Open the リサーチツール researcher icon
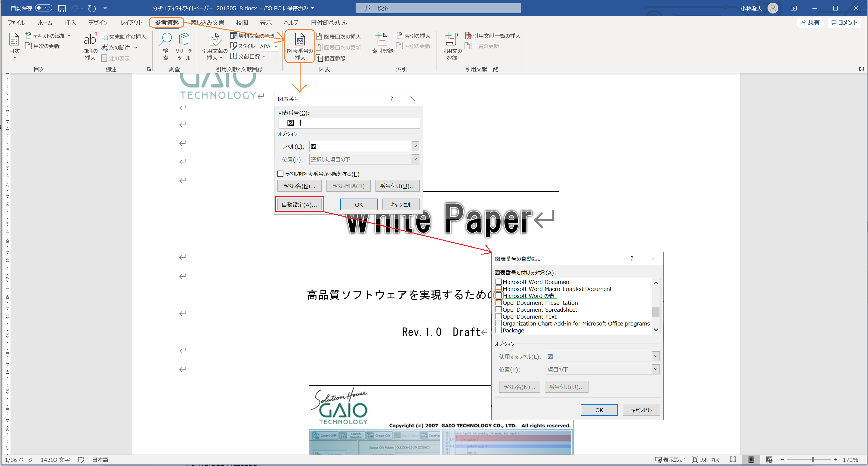Screen dimensions: 868x466 click(184, 39)
